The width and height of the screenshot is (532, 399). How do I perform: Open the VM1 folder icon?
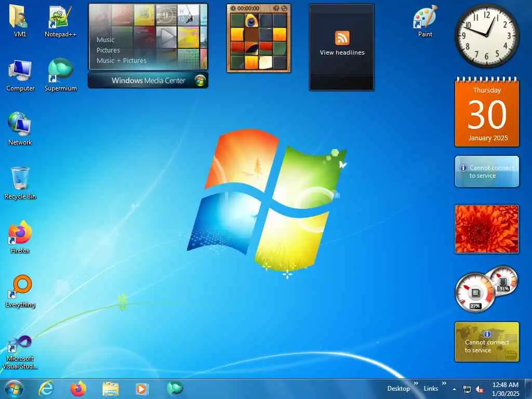tap(19, 21)
